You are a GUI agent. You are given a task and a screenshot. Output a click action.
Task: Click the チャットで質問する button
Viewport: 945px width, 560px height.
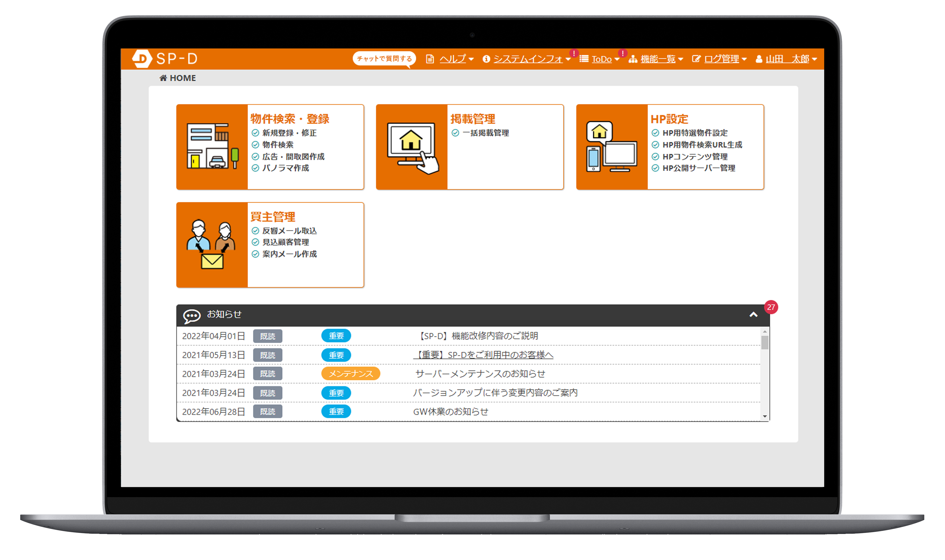384,58
